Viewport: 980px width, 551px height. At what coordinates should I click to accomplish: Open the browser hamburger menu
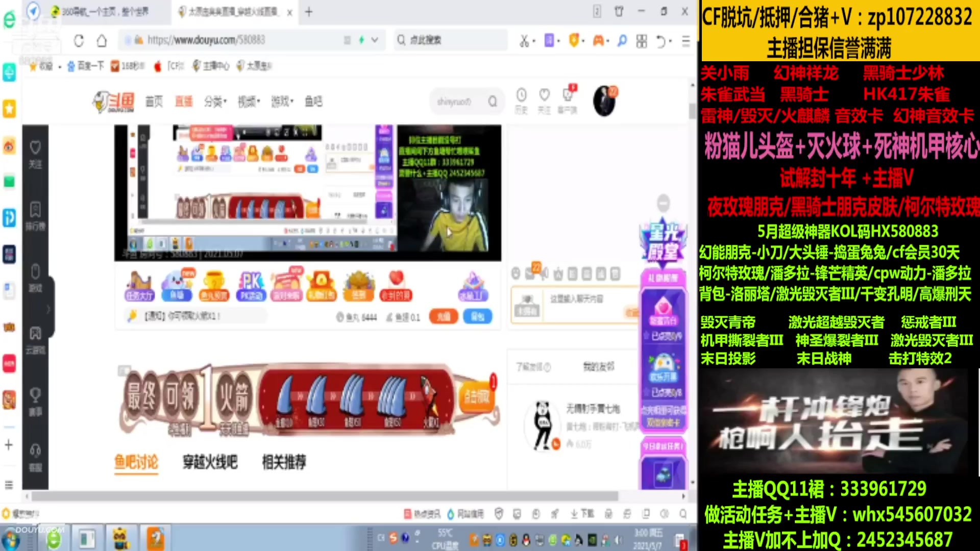685,41
